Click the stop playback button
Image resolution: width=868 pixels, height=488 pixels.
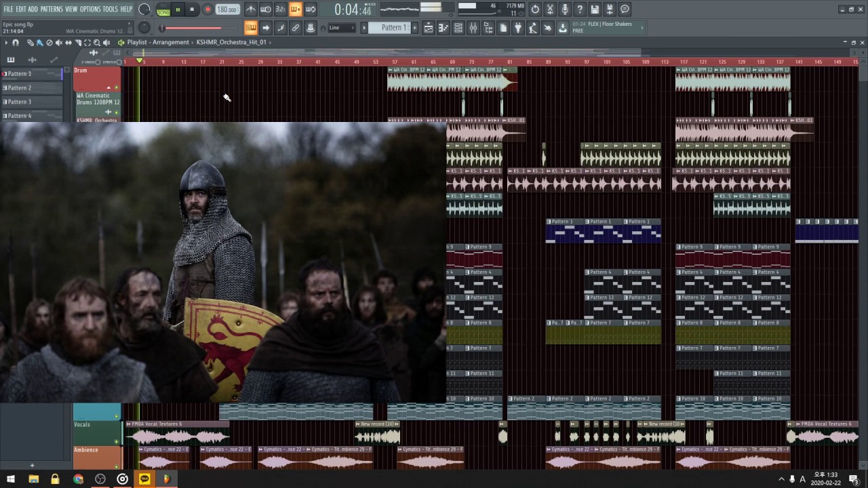[x=193, y=9]
